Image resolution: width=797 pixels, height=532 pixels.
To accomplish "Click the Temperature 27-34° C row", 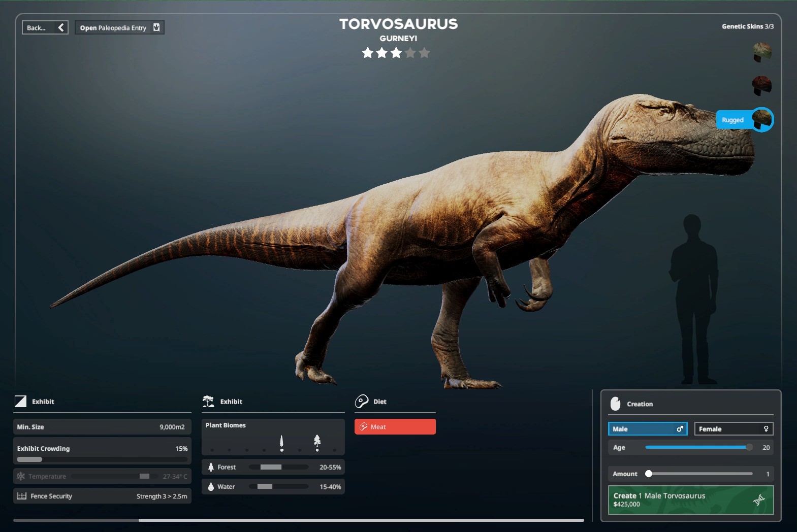I will (102, 476).
